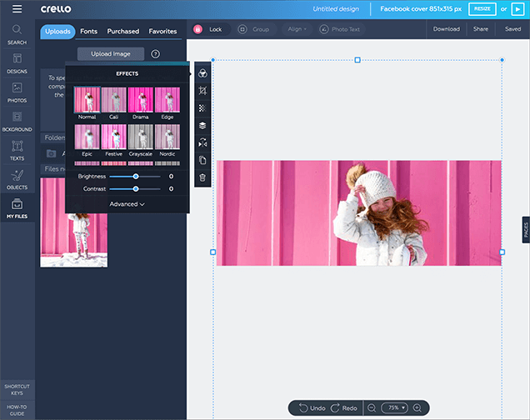This screenshot has width=530, height=420.
Task: Toggle Lock on the selected element
Action: click(x=208, y=29)
